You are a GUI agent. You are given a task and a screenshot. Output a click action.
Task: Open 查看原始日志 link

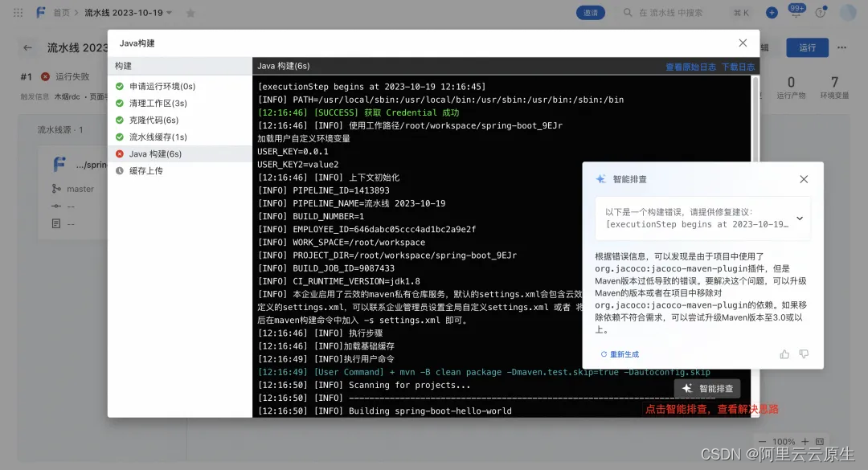pos(690,67)
